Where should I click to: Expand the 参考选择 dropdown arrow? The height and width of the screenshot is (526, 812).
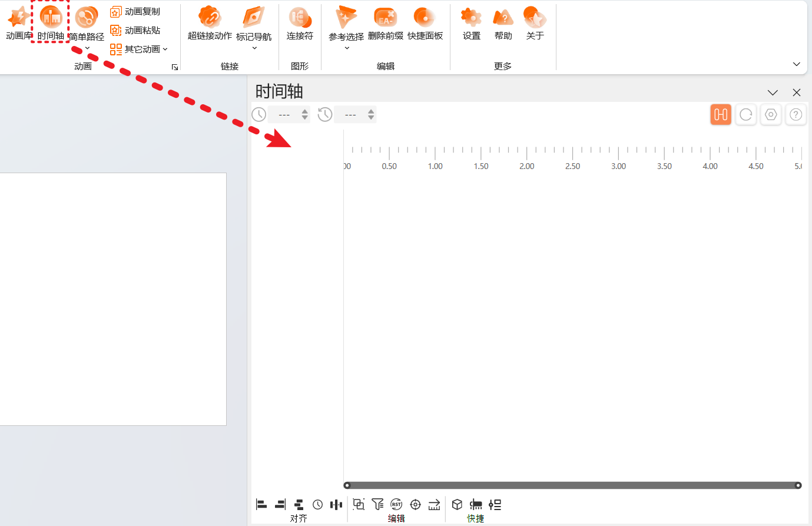pos(347,48)
